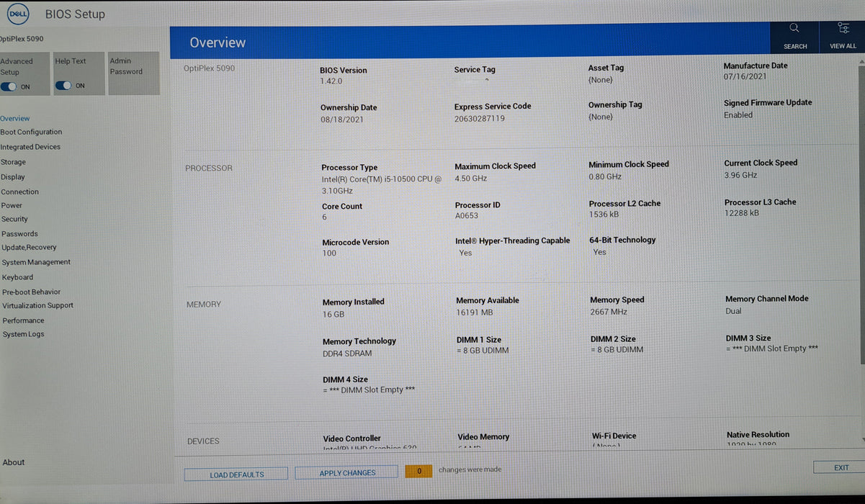The image size is (865, 504).
Task: Click Load Defaults button
Action: (x=236, y=474)
